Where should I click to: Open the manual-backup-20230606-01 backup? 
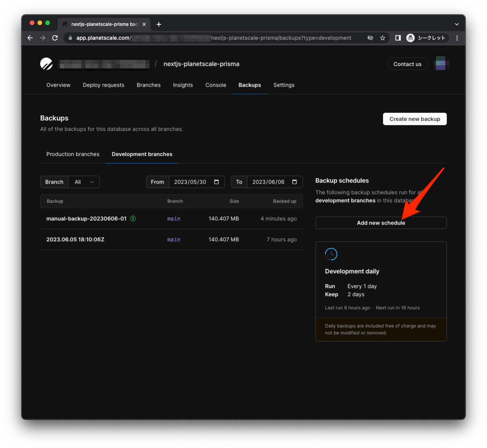pyautogui.click(x=86, y=219)
